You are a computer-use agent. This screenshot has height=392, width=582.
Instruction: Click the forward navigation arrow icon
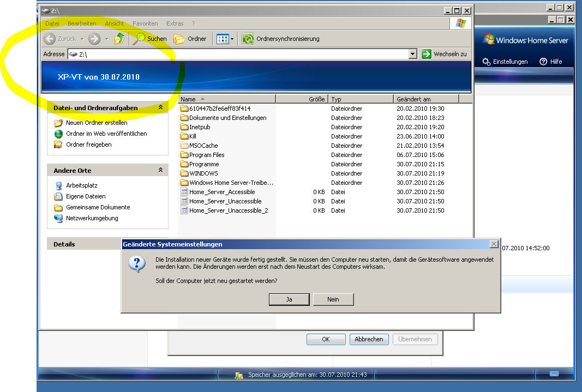94,39
